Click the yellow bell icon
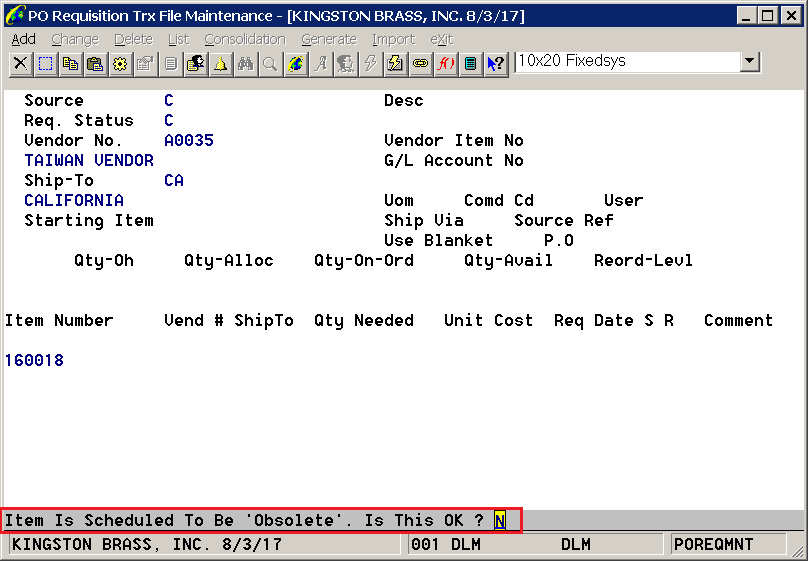 pos(221,64)
